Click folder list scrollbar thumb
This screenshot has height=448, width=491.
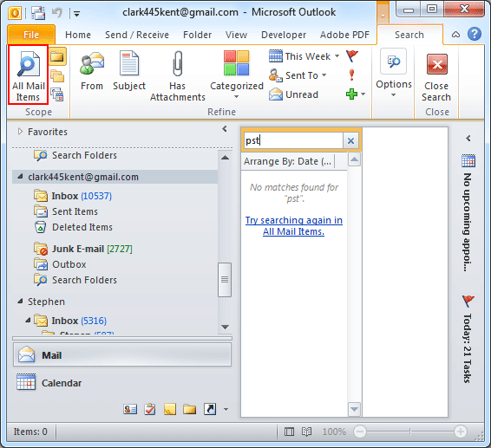(x=225, y=279)
